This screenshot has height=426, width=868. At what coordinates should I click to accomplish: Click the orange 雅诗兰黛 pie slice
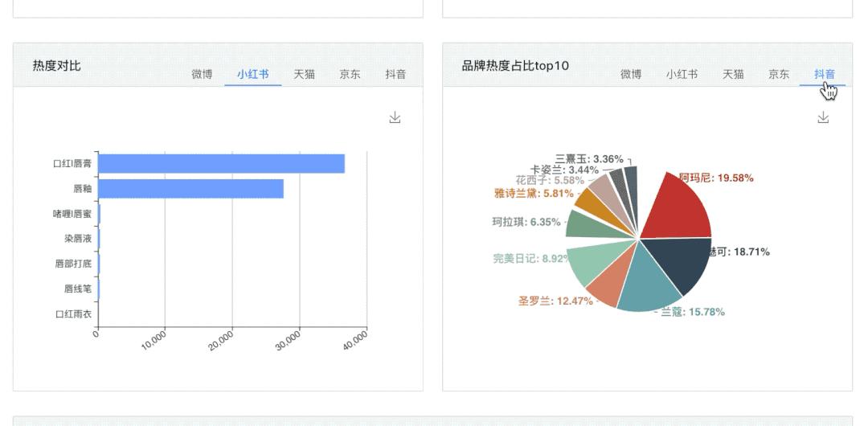tap(598, 207)
